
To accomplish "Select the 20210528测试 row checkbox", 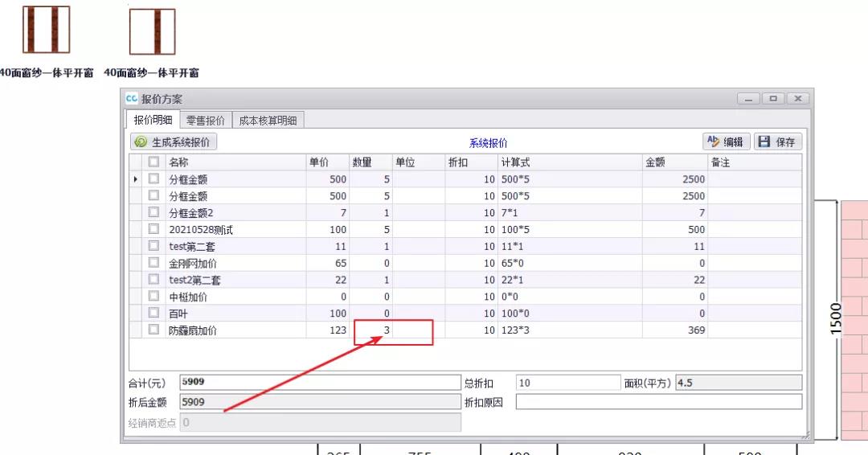I will pyautogui.click(x=154, y=229).
